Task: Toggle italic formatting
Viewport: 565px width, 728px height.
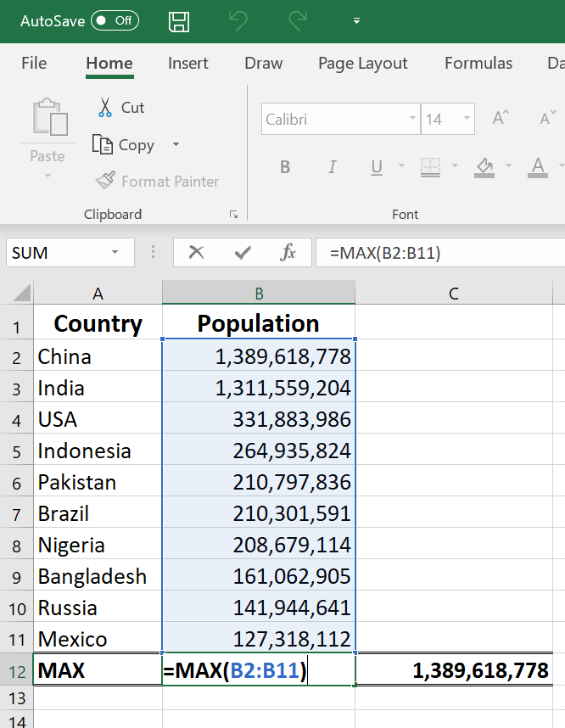Action: point(331,167)
